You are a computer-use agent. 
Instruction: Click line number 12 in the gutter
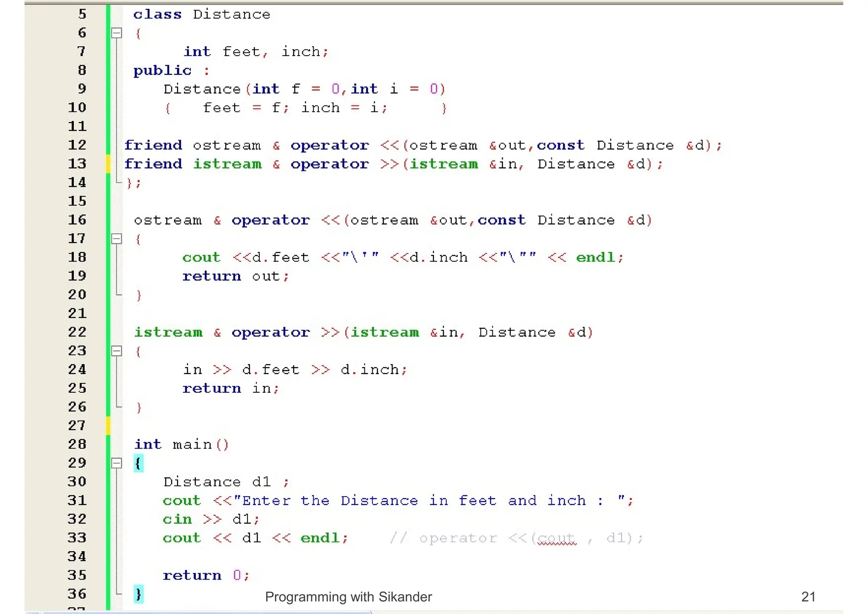[77, 145]
